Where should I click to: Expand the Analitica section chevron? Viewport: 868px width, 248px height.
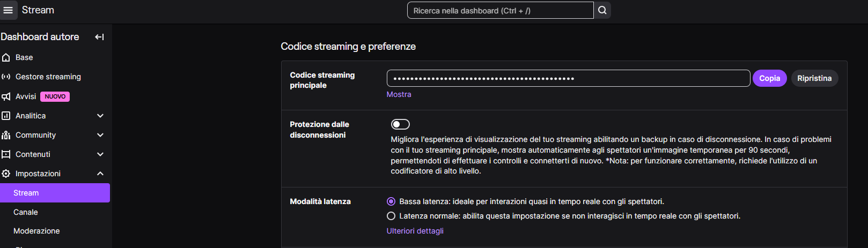[x=100, y=116]
